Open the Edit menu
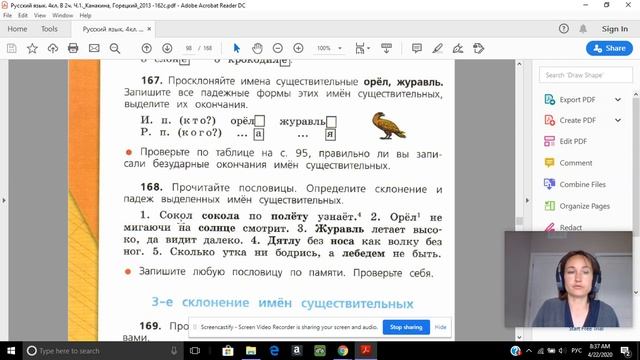This screenshot has width=640, height=360. coord(23,16)
